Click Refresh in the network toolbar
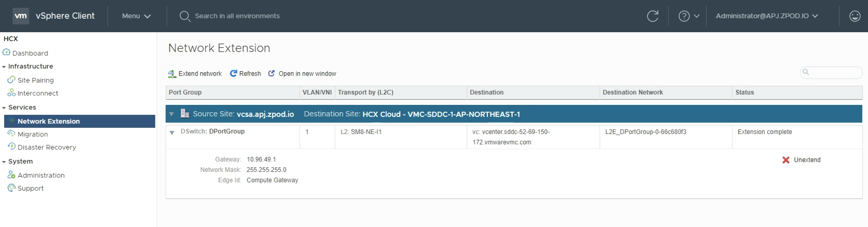Image resolution: width=868 pixels, height=227 pixels. [x=245, y=74]
